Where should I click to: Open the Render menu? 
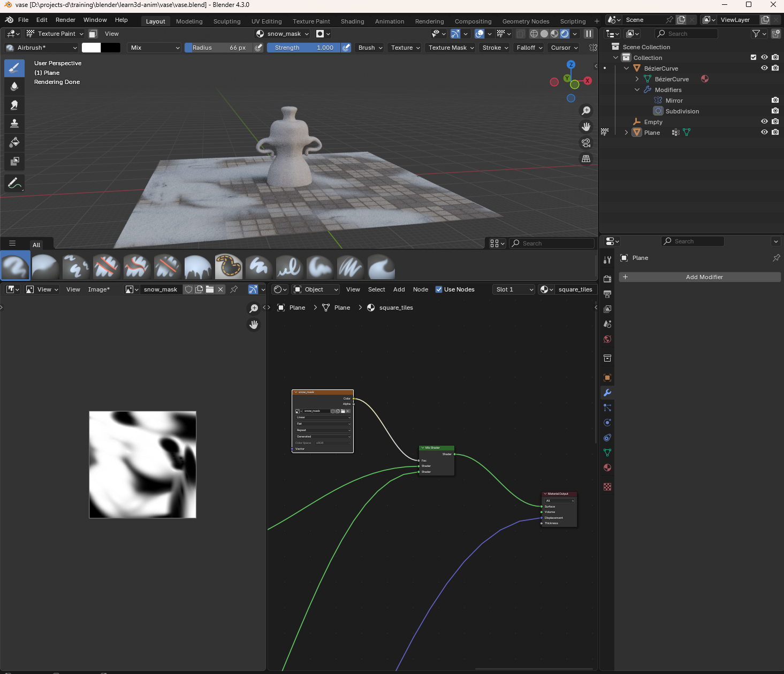(65, 20)
